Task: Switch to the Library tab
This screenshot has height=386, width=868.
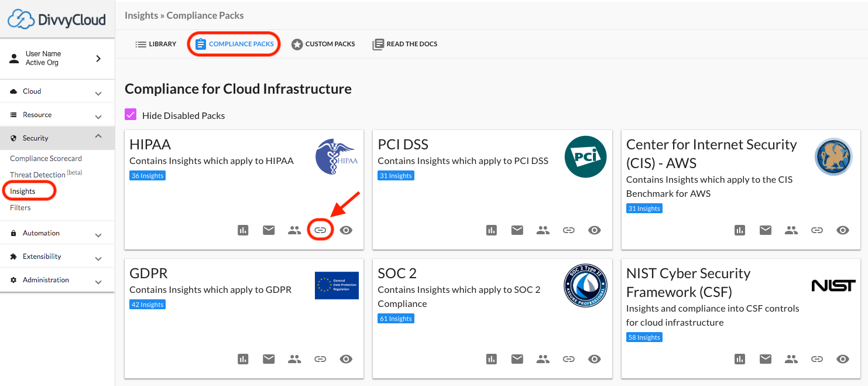Action: click(156, 44)
